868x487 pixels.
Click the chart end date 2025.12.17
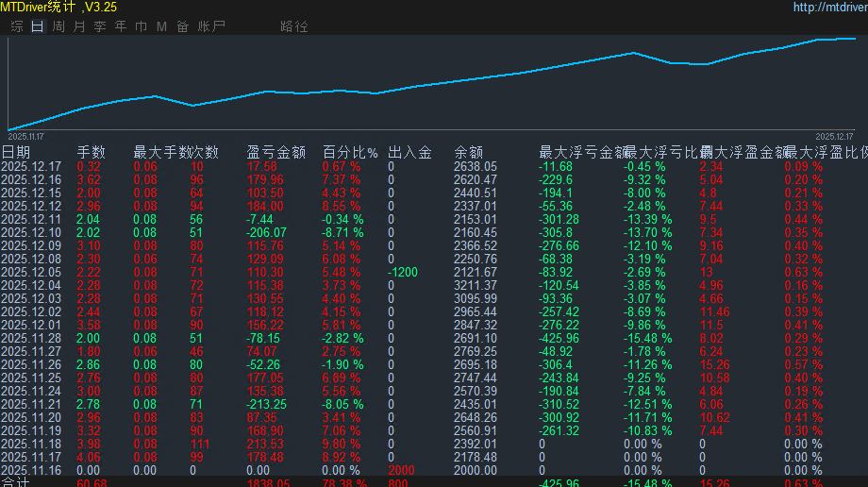(x=834, y=136)
